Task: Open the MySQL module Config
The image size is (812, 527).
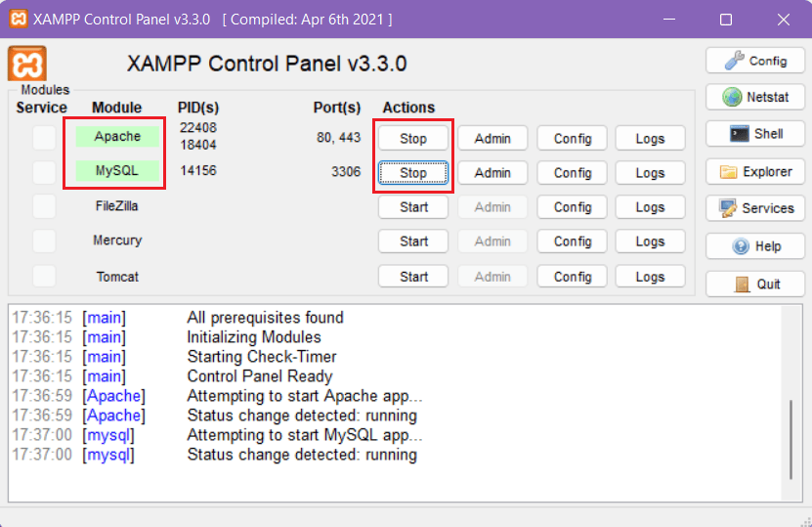Action: (x=573, y=173)
